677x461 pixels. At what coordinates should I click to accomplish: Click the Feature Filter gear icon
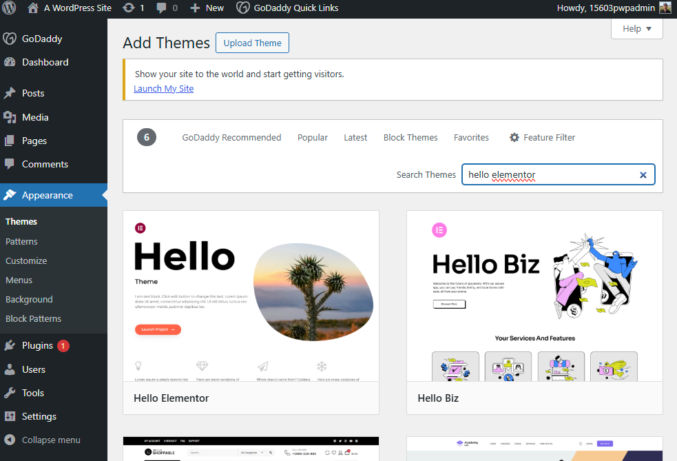(x=514, y=137)
